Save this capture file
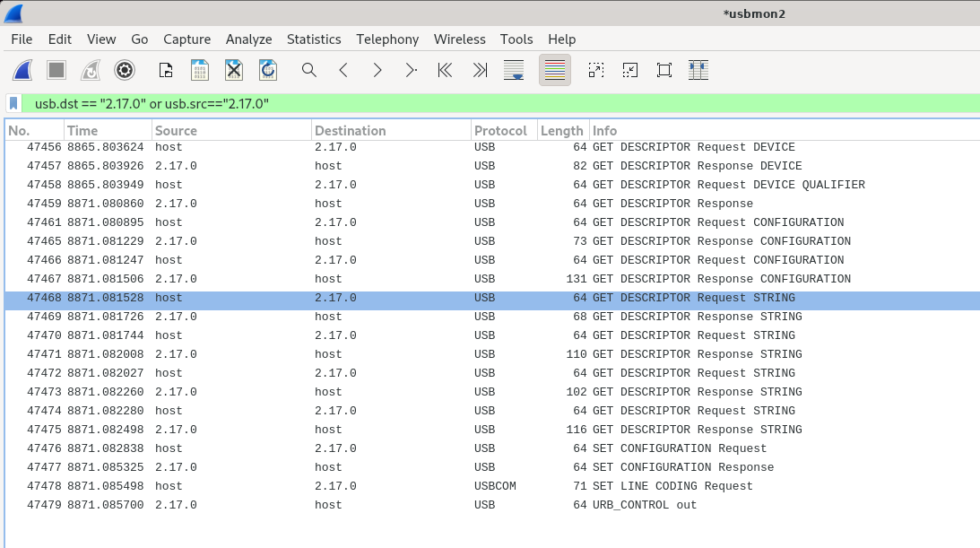 click(x=200, y=70)
